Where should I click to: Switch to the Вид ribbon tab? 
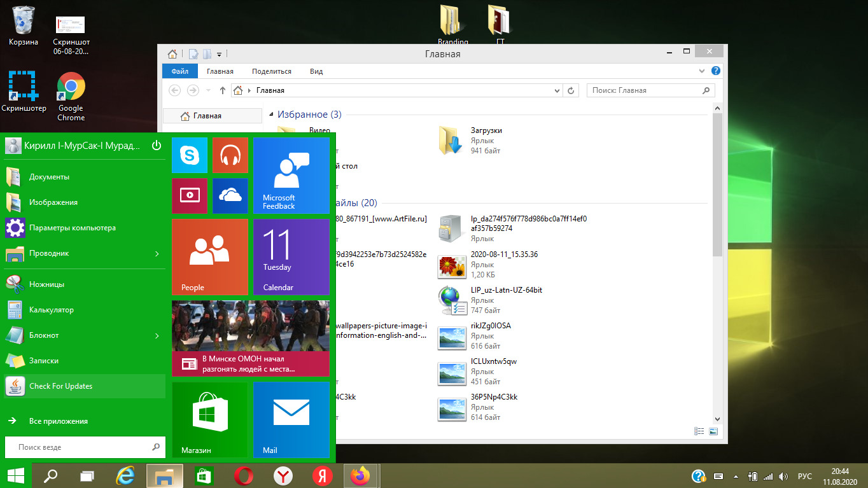coord(316,71)
